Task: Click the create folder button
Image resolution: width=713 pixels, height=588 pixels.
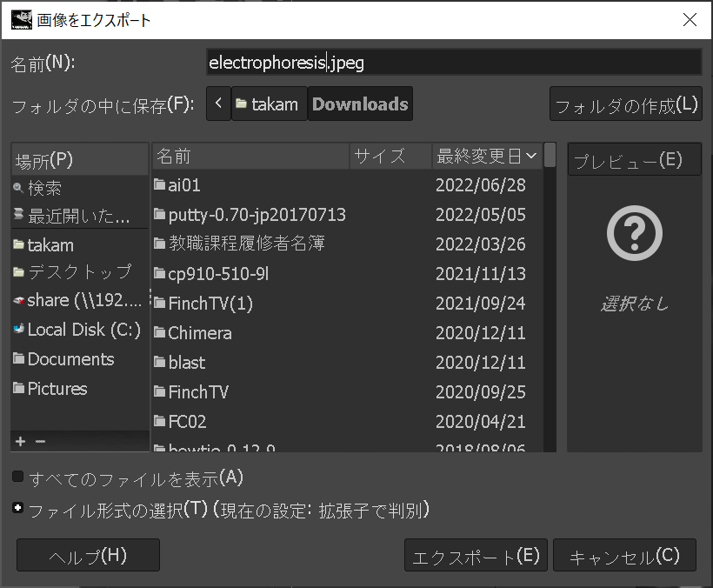Action: coord(625,105)
